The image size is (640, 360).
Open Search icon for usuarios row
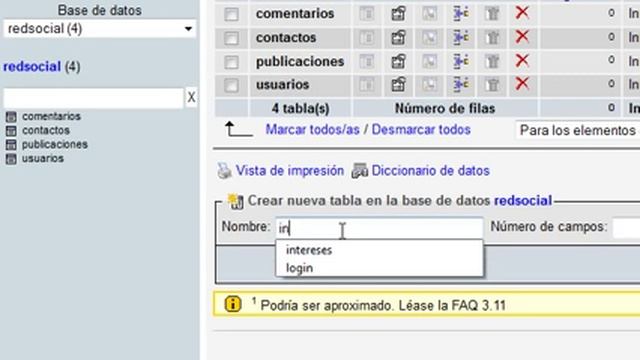pos(429,85)
